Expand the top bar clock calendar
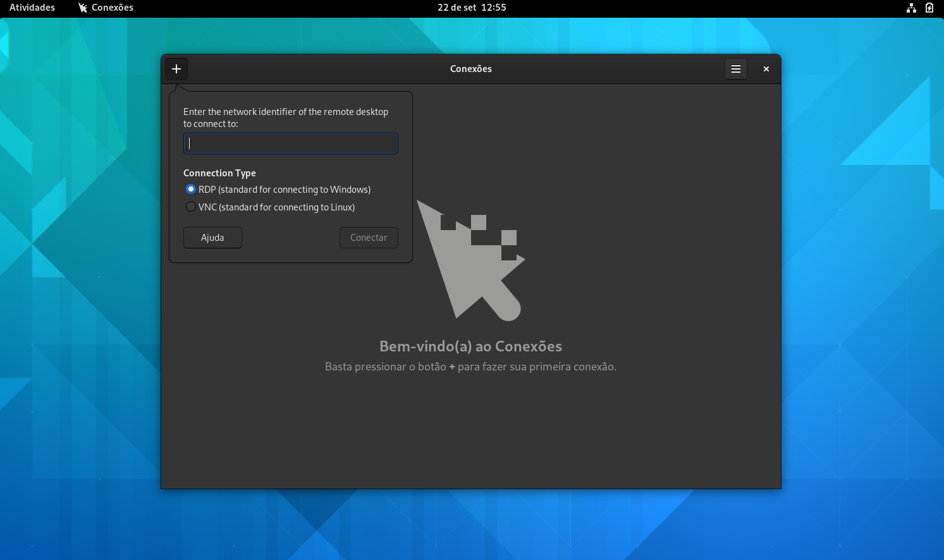The image size is (944, 560). pyautogui.click(x=471, y=8)
